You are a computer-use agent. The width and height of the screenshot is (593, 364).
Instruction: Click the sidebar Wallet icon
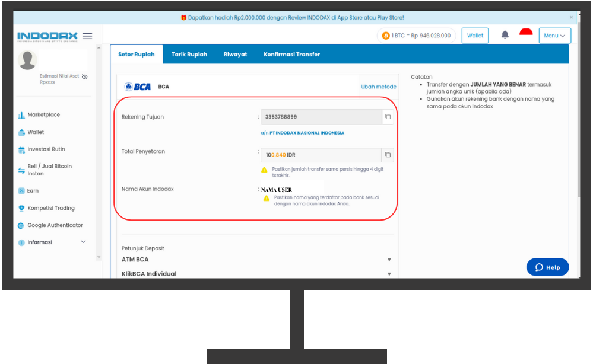(21, 132)
